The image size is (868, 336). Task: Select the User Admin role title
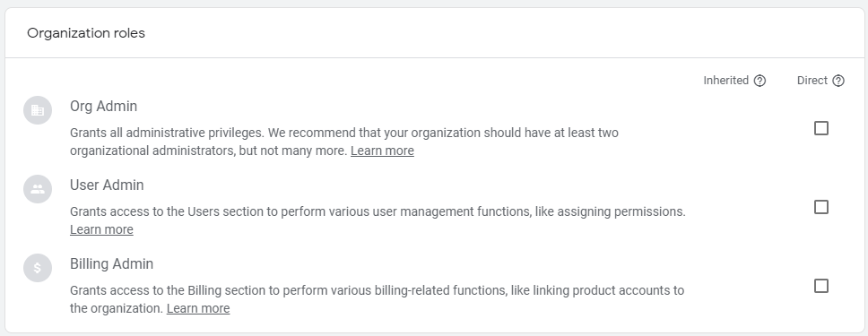(107, 185)
